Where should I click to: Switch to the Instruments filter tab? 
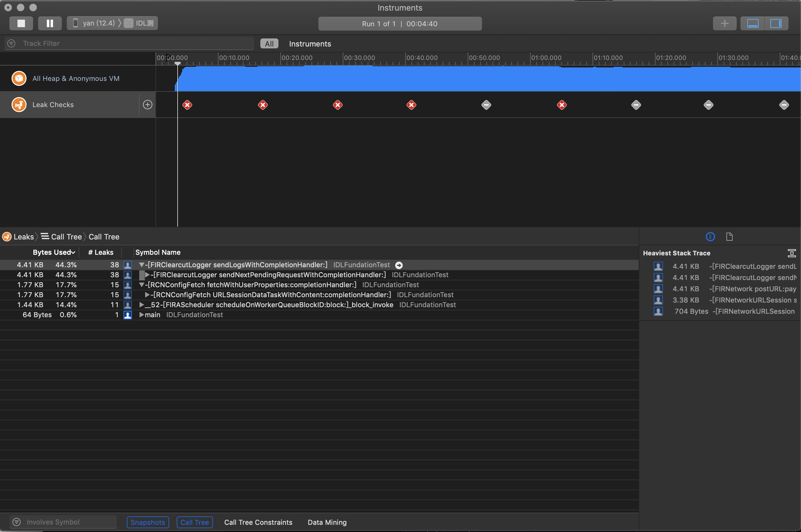click(310, 44)
